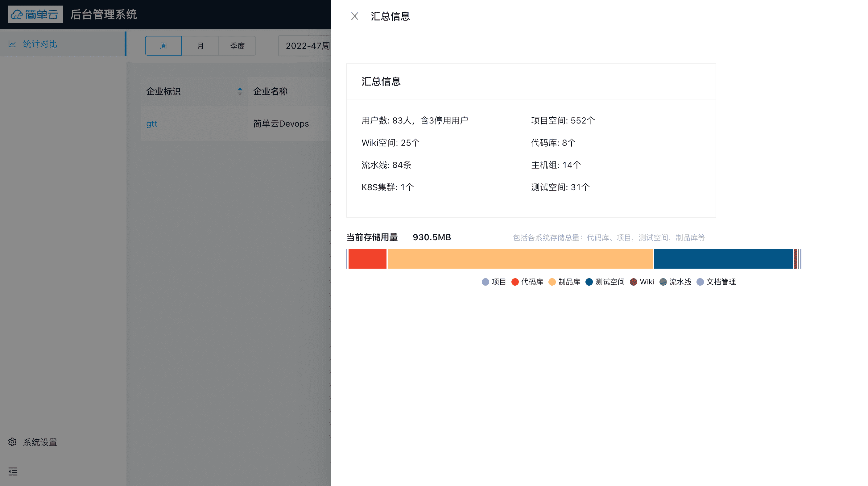Select the 周 tab
This screenshot has width=868, height=486.
coord(163,45)
